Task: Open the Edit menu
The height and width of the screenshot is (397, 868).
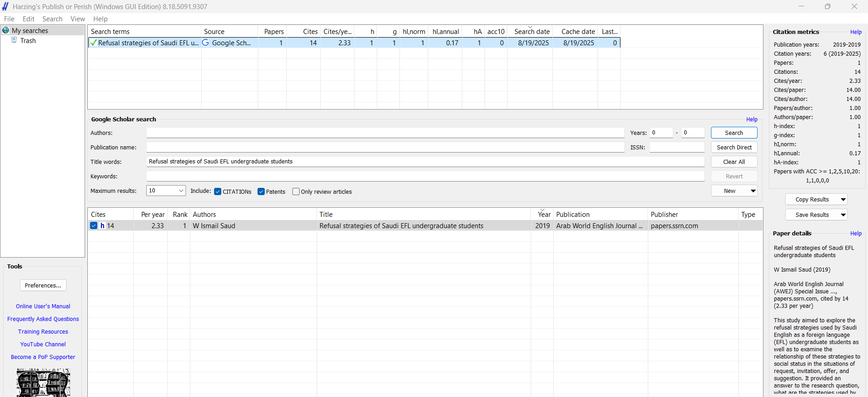Action: pos(29,19)
